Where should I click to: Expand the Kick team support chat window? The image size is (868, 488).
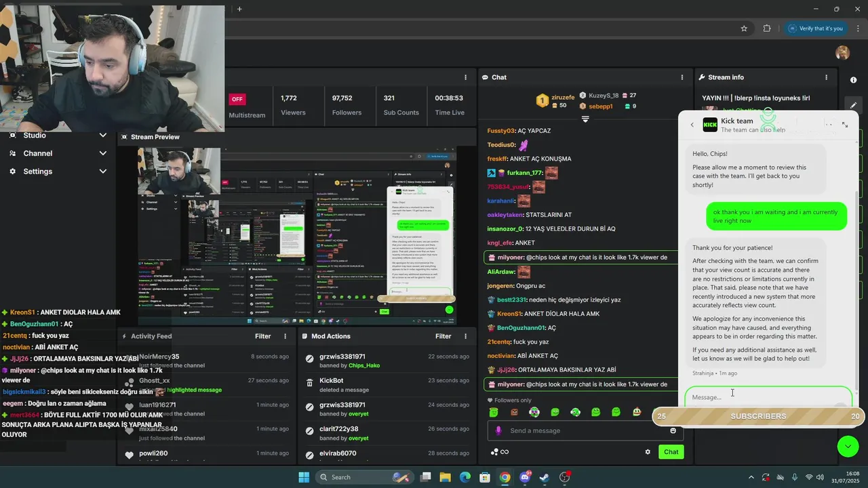(x=845, y=125)
